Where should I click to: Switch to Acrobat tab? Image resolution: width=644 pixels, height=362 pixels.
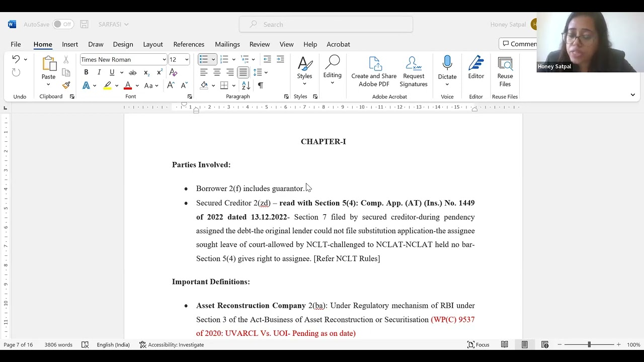pyautogui.click(x=338, y=44)
